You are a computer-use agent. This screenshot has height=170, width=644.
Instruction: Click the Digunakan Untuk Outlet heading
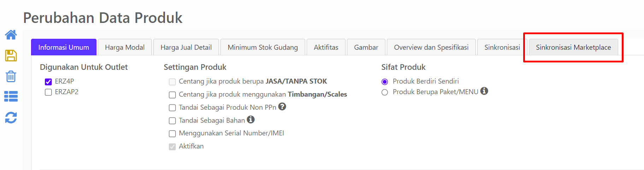tap(84, 67)
